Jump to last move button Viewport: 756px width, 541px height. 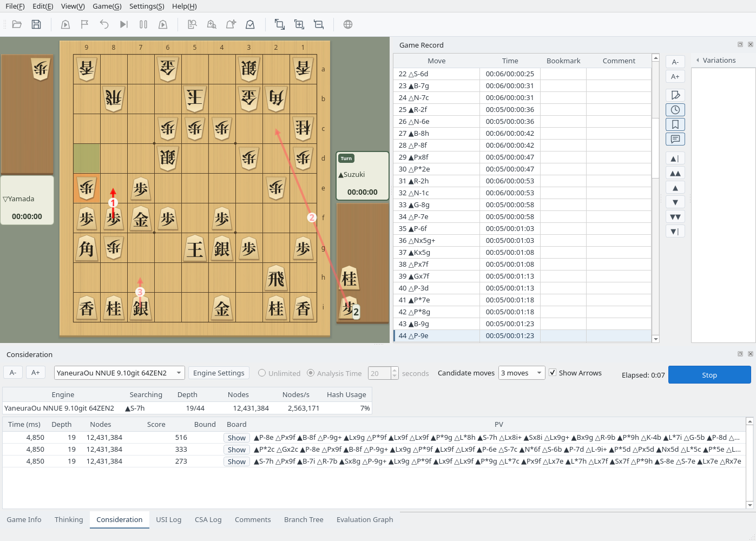tap(675, 232)
